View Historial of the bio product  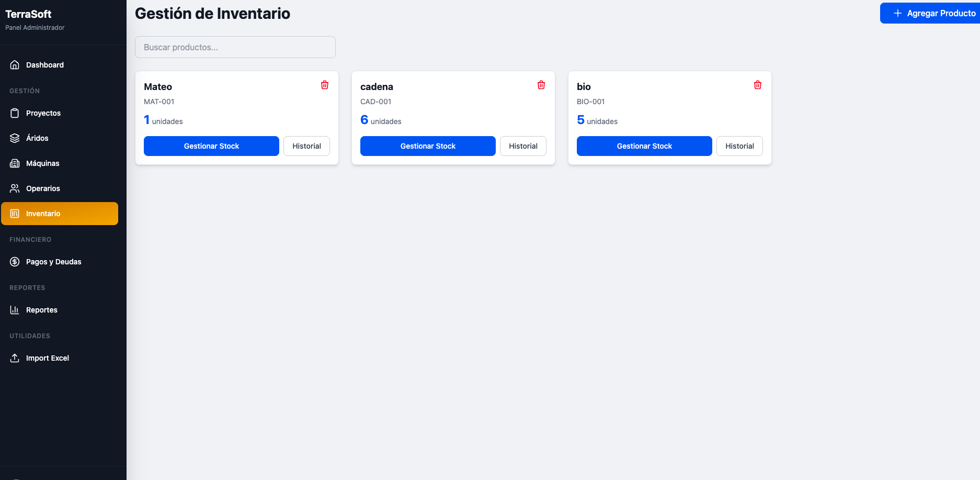point(739,146)
